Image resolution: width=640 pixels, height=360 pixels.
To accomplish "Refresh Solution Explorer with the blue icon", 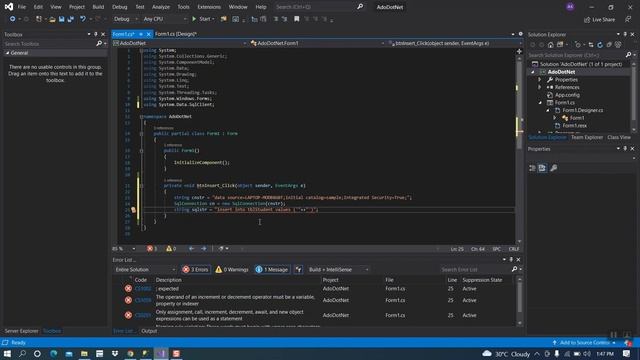I will (x=600, y=44).
